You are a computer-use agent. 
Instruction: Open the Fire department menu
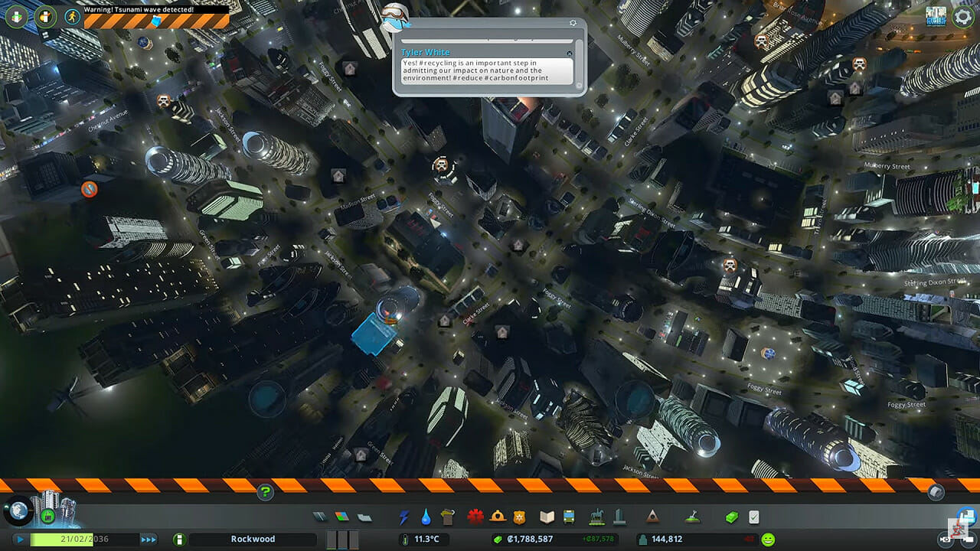(x=498, y=517)
